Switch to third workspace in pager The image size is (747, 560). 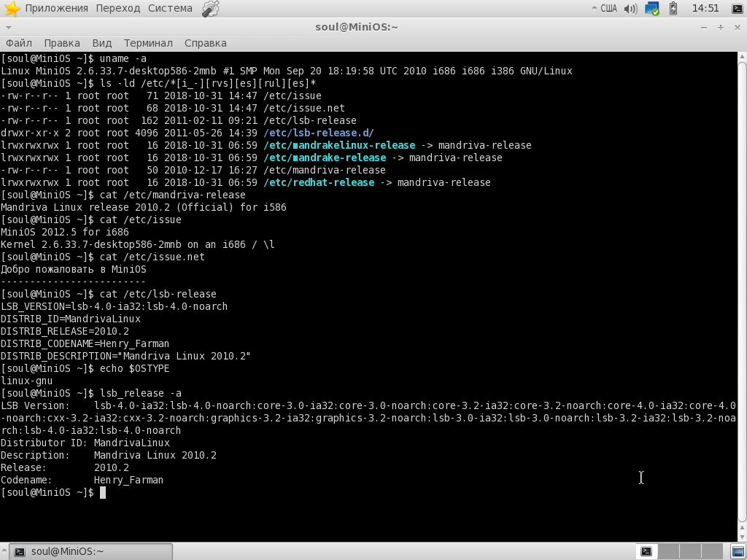coord(690,551)
